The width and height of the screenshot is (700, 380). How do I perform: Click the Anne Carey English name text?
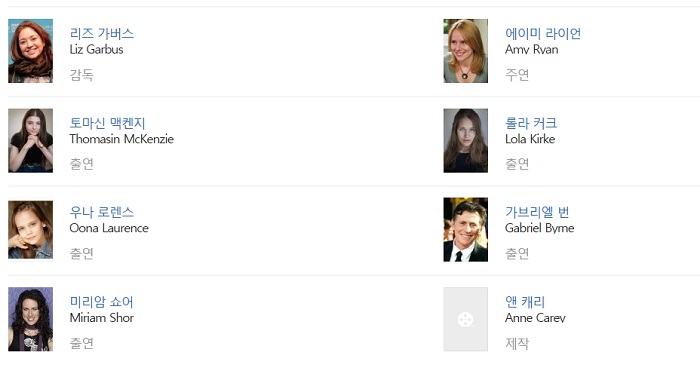tap(535, 318)
